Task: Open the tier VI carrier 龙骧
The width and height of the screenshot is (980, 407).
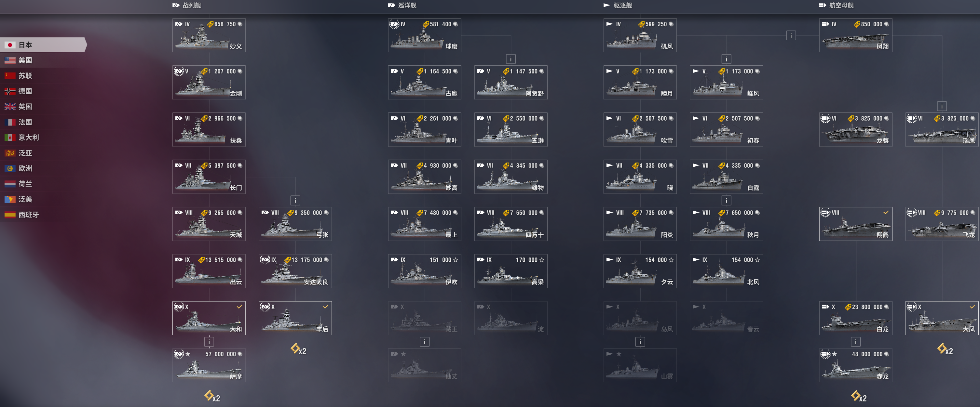Action: click(x=856, y=130)
